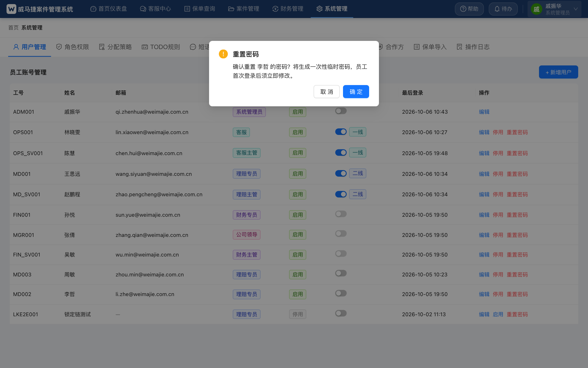Click the 戚 user avatar
Image resolution: width=588 pixels, height=368 pixels.
click(x=536, y=9)
